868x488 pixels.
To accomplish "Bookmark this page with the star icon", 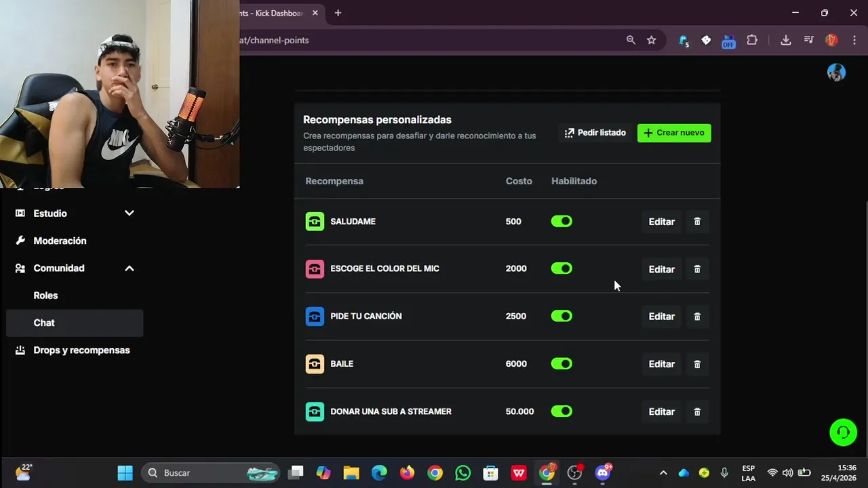I will pyautogui.click(x=652, y=40).
